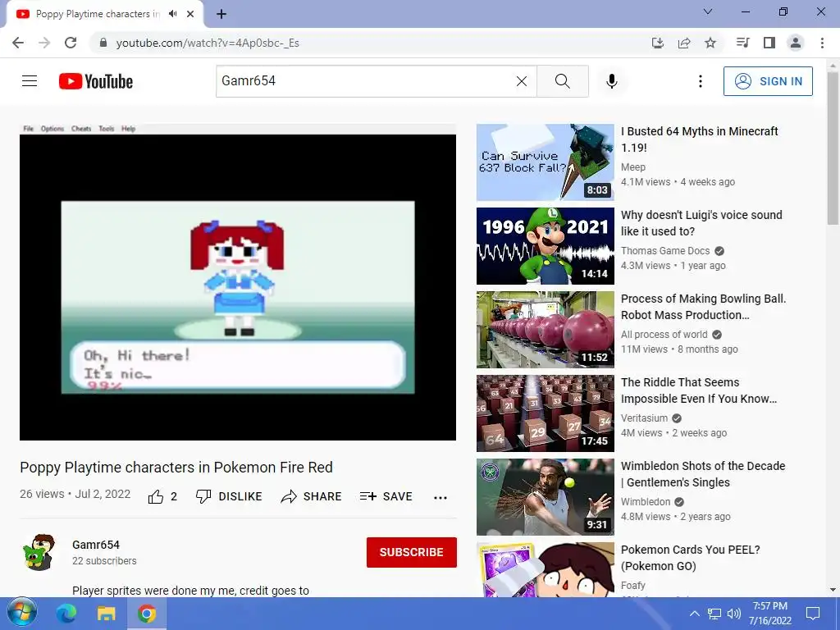Image resolution: width=840 pixels, height=630 pixels.
Task: Open taskbar clock and date
Action: (769, 614)
